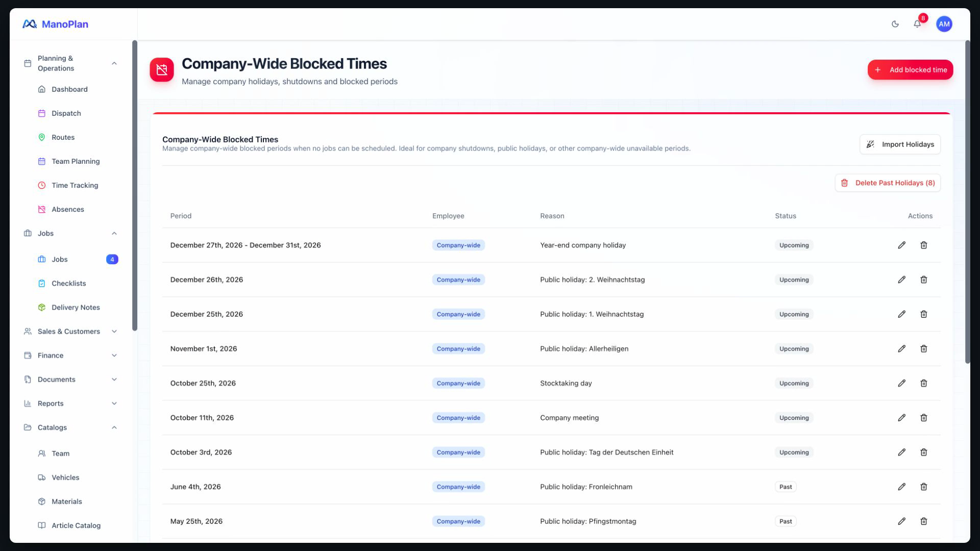The height and width of the screenshot is (551, 980).
Task: Delete the Allerheiligen holiday row
Action: 923,349
